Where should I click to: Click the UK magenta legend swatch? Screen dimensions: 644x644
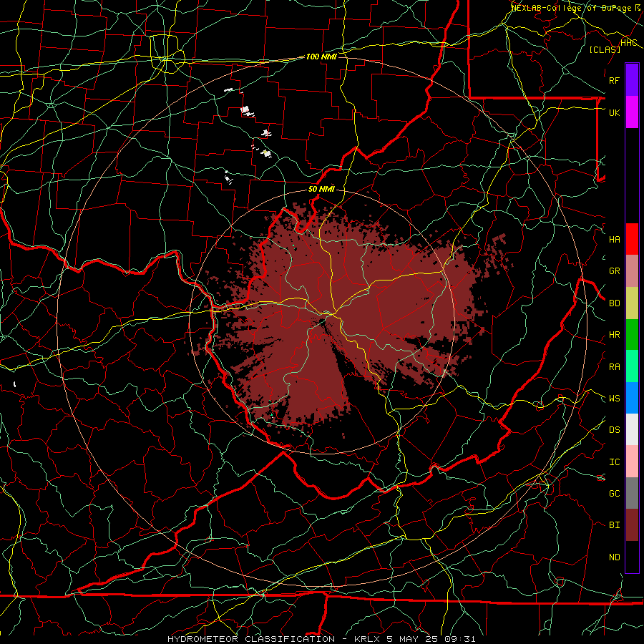632,112
